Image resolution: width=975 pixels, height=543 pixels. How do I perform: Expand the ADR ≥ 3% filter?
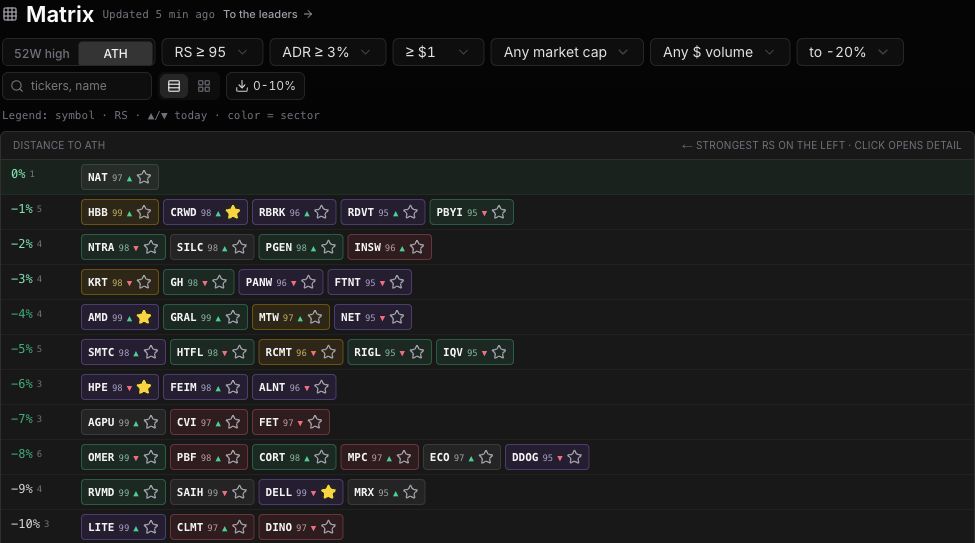click(328, 52)
